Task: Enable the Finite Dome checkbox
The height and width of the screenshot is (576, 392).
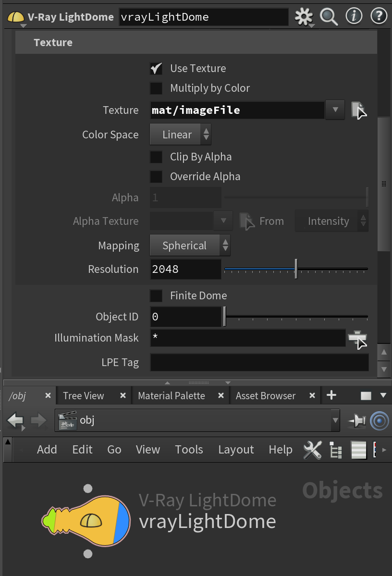Action: (156, 296)
